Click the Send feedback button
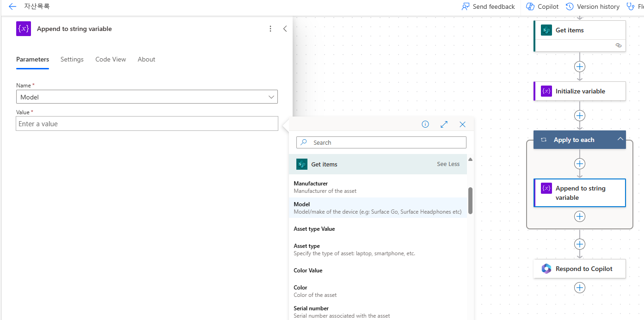Screen dimensions: 644x320 click(x=488, y=6)
